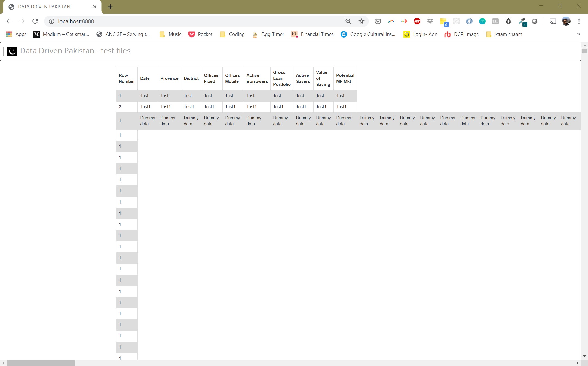The width and height of the screenshot is (588, 366).
Task: Switch to the DATA DRIVEN PAKISTAN tab
Action: 44,7
